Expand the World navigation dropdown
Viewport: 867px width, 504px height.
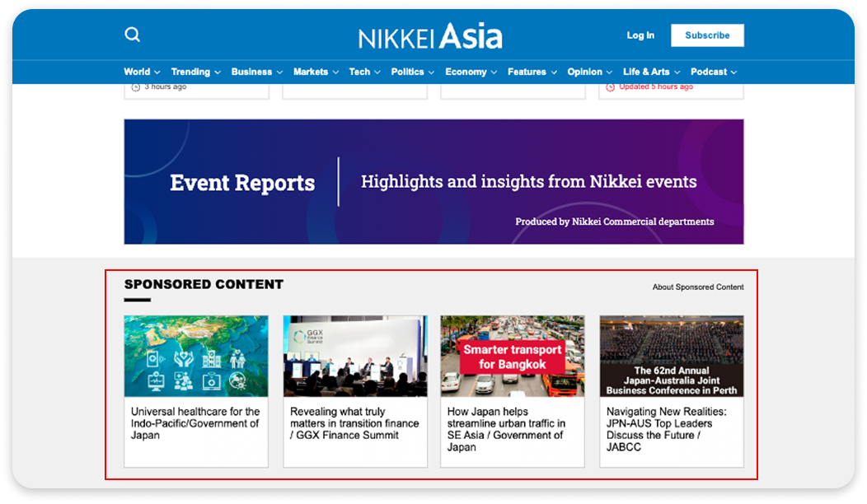(x=142, y=72)
